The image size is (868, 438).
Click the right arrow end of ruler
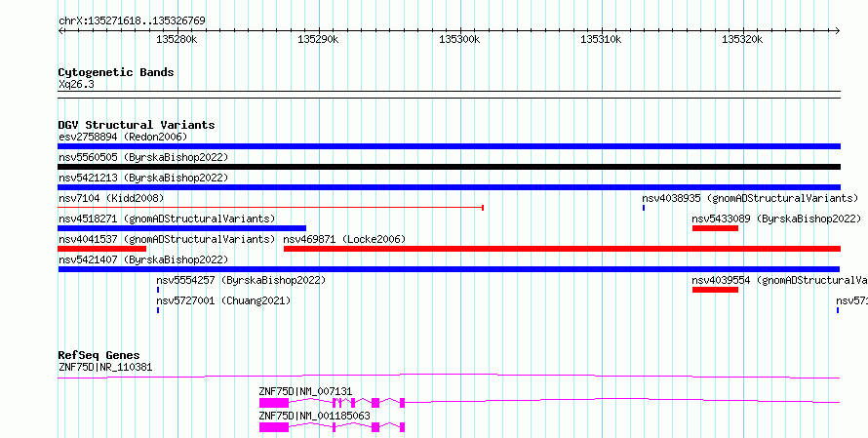coord(838,31)
